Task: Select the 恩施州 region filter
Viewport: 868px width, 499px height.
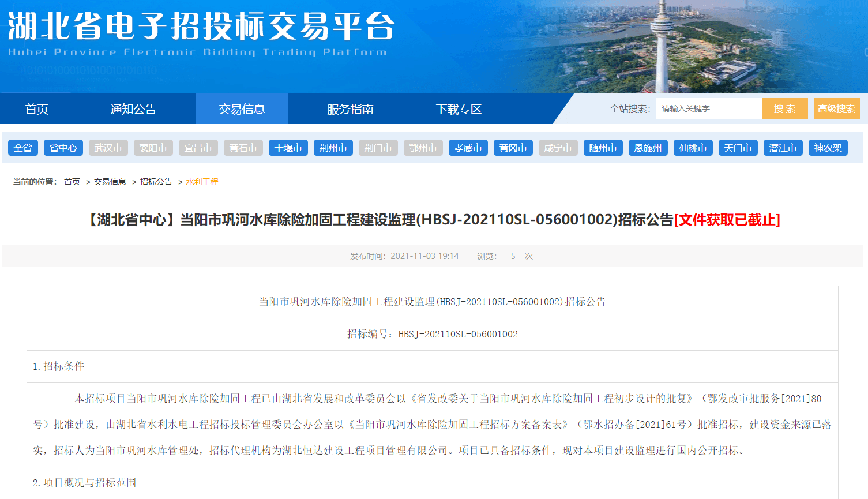Action: coord(648,148)
